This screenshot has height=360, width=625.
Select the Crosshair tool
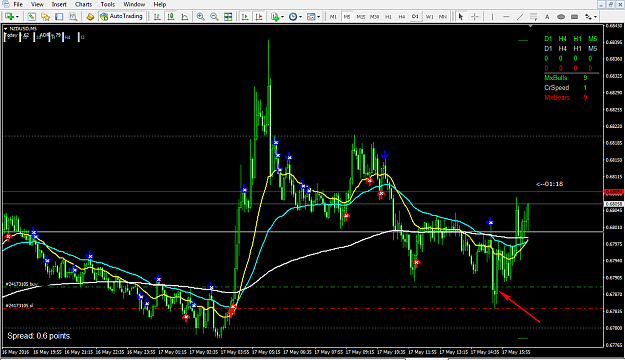tap(475, 17)
